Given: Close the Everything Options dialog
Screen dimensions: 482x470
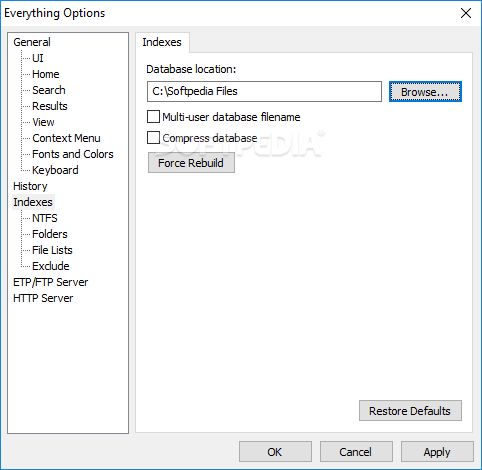Looking at the screenshot, I should [x=466, y=13].
